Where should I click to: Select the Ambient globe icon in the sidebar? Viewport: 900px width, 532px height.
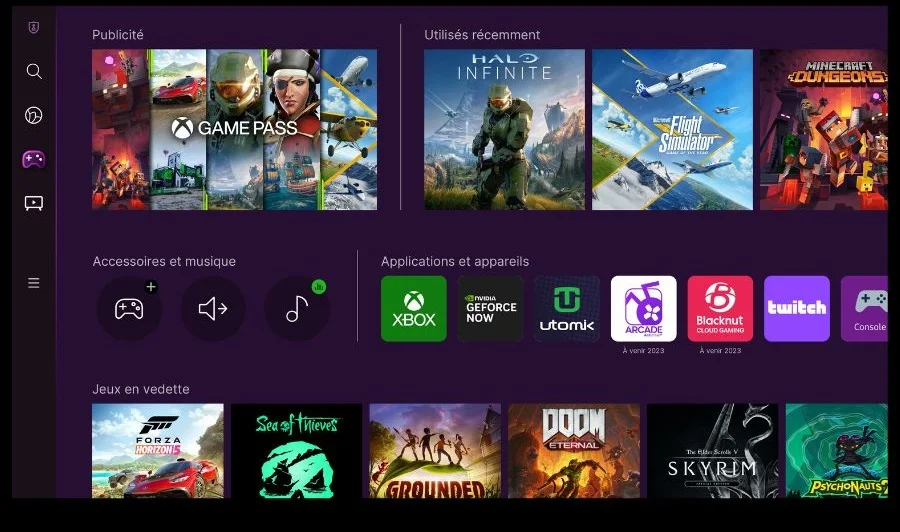(x=34, y=115)
